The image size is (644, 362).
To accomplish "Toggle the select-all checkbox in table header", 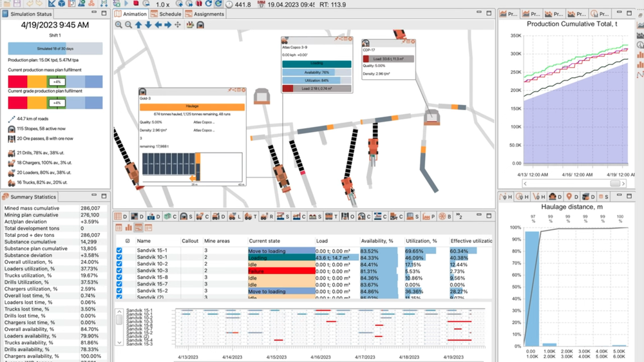I will (128, 241).
